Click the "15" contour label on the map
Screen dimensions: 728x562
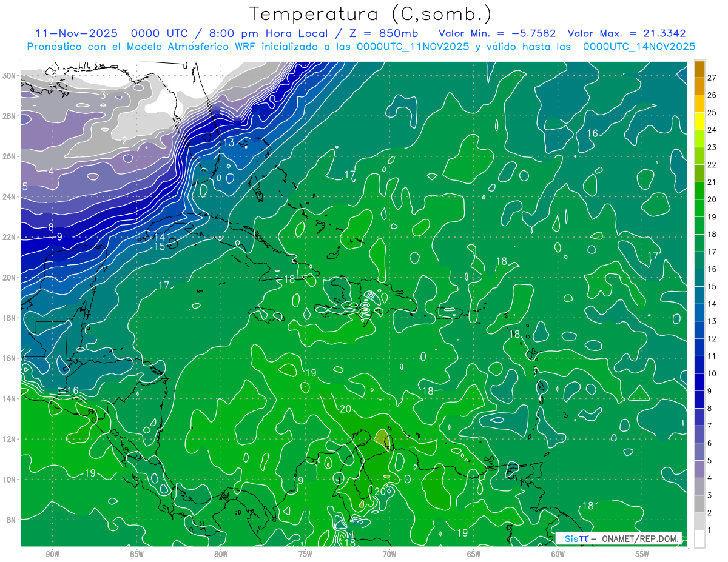(x=160, y=246)
